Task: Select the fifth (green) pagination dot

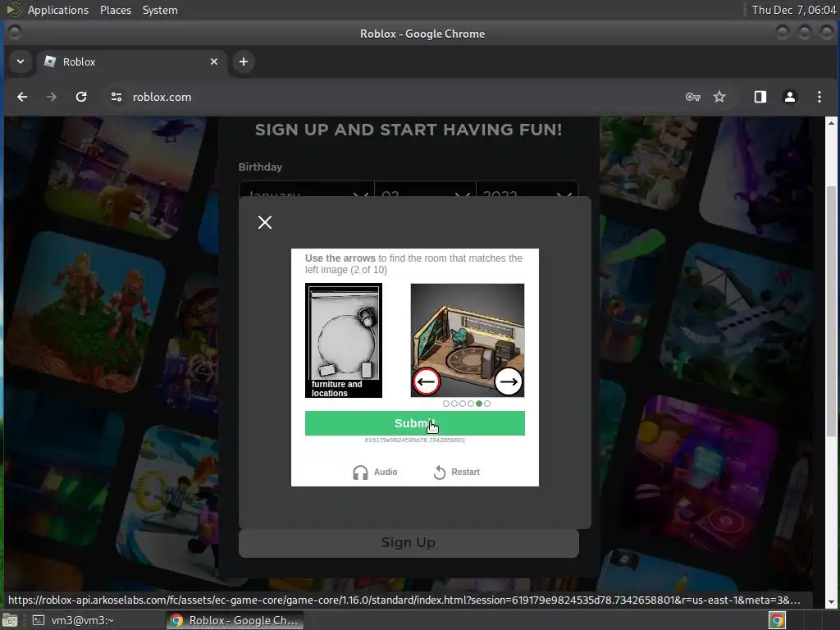Action: pyautogui.click(x=479, y=404)
